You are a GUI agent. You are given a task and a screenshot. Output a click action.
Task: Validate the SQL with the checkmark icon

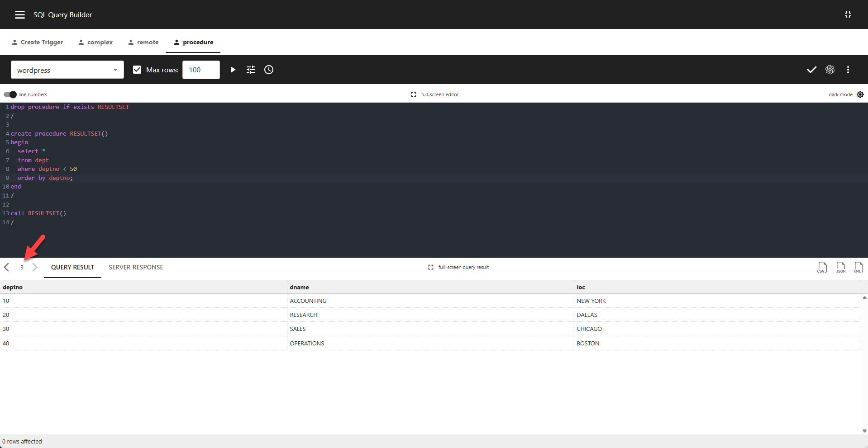click(811, 70)
